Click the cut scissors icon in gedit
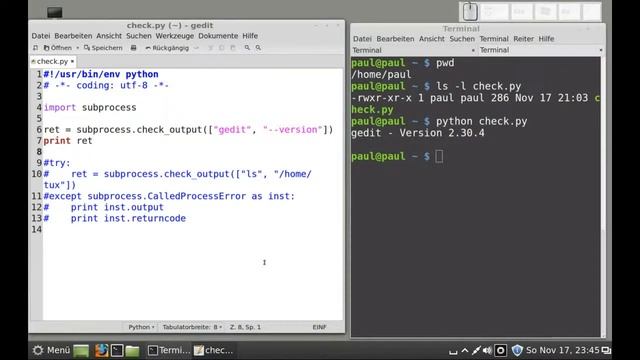The width and height of the screenshot is (640, 360). [211, 48]
